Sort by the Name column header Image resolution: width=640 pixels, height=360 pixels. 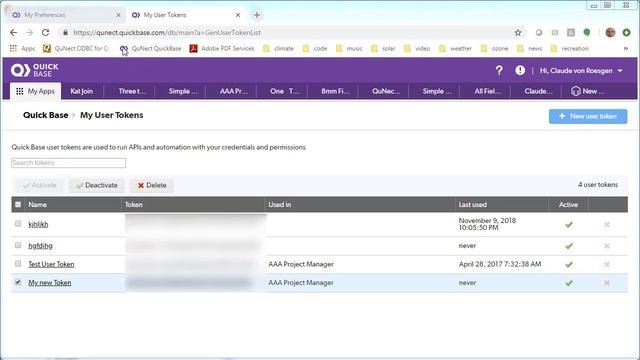[x=37, y=204]
